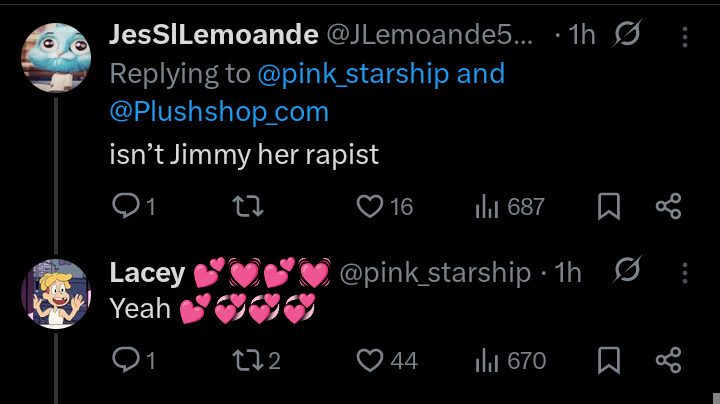
Task: Reply to JesSlLemoande's tweet
Action: [134, 206]
